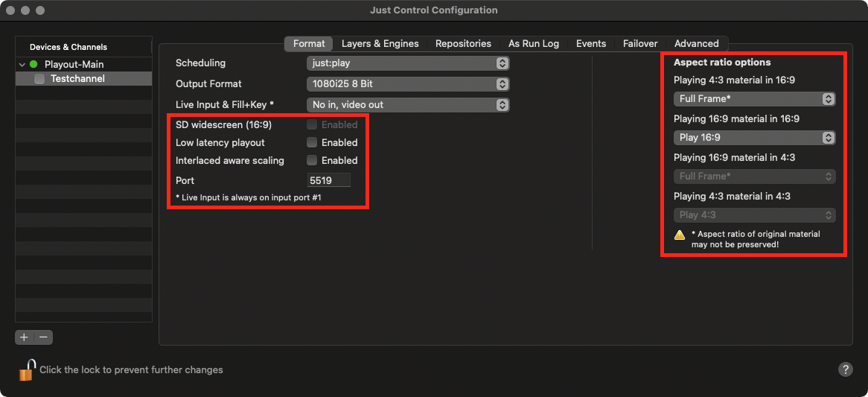The image size is (868, 397).
Task: Enable Low latency playout checkbox
Action: tap(312, 142)
